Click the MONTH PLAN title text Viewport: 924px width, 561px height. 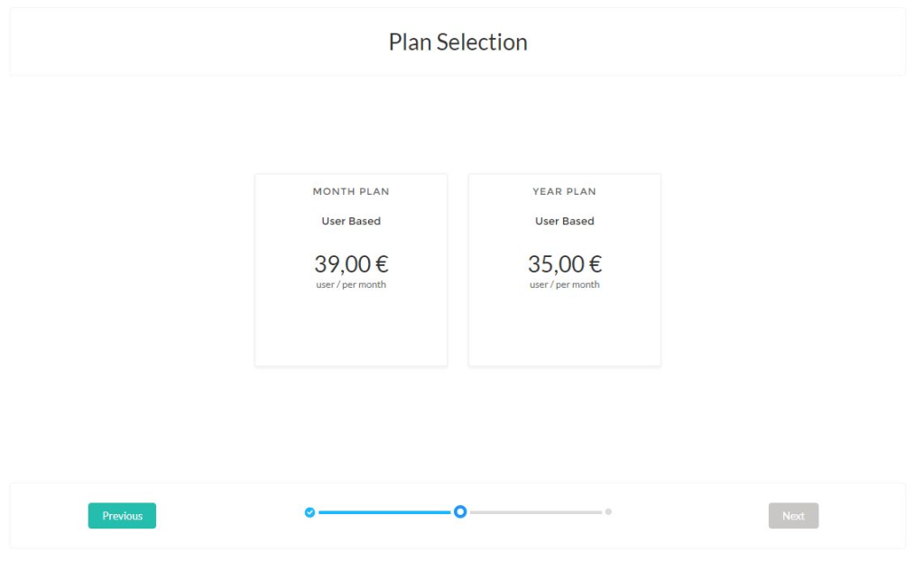[x=351, y=191]
